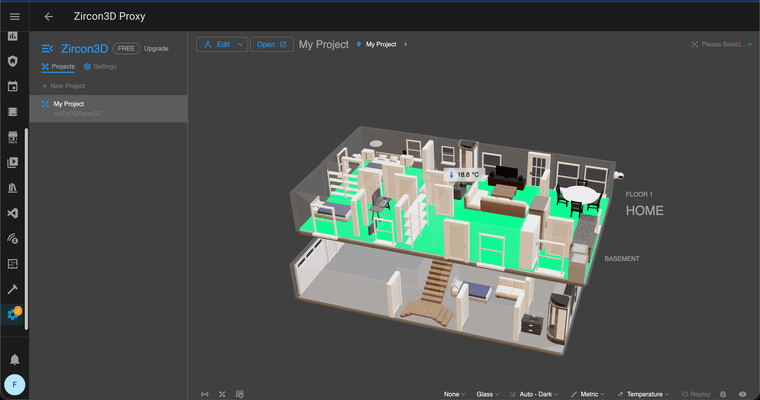
Task: Click the Settings gear with notification badge
Action: pyautogui.click(x=13, y=314)
